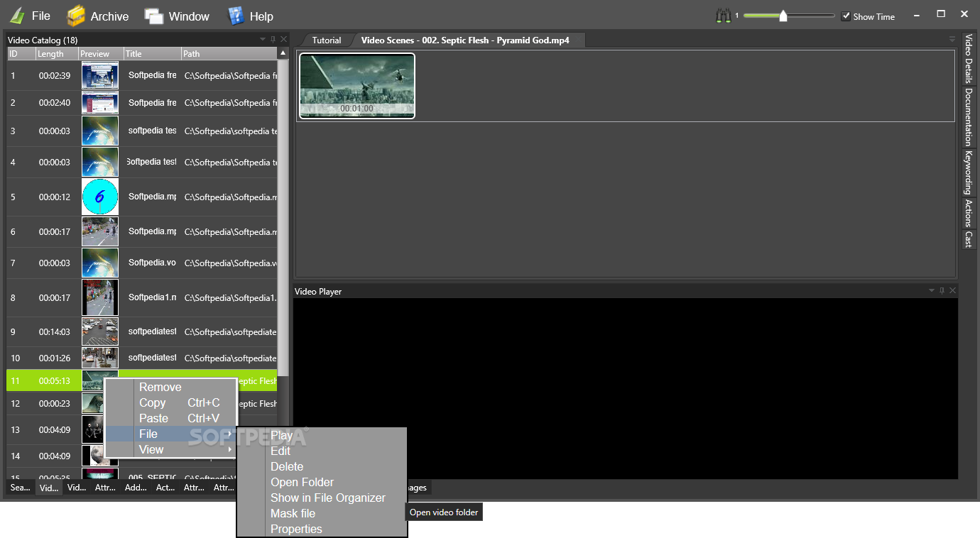This screenshot has width=980, height=538.
Task: Select preview thumbnail of video ID 2
Action: point(100,103)
